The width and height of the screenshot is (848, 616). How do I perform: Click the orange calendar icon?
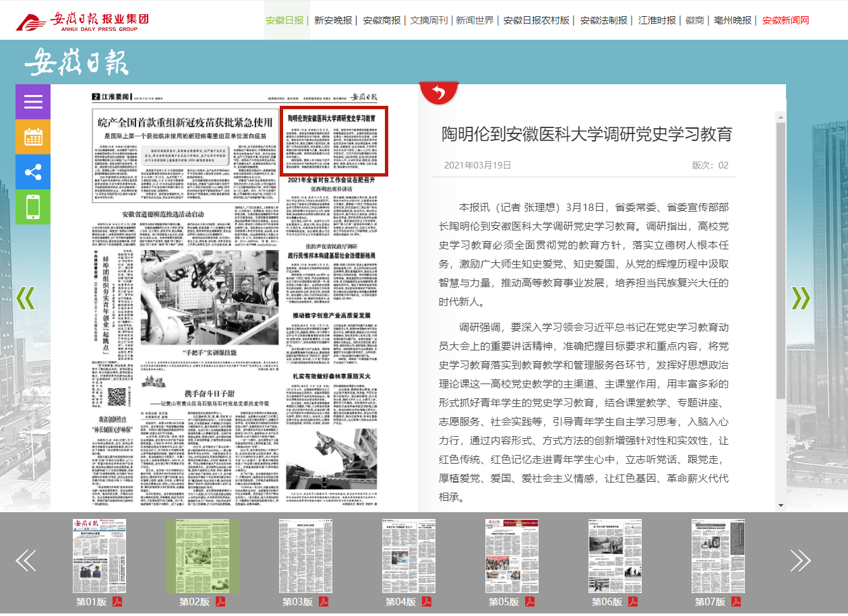click(33, 137)
